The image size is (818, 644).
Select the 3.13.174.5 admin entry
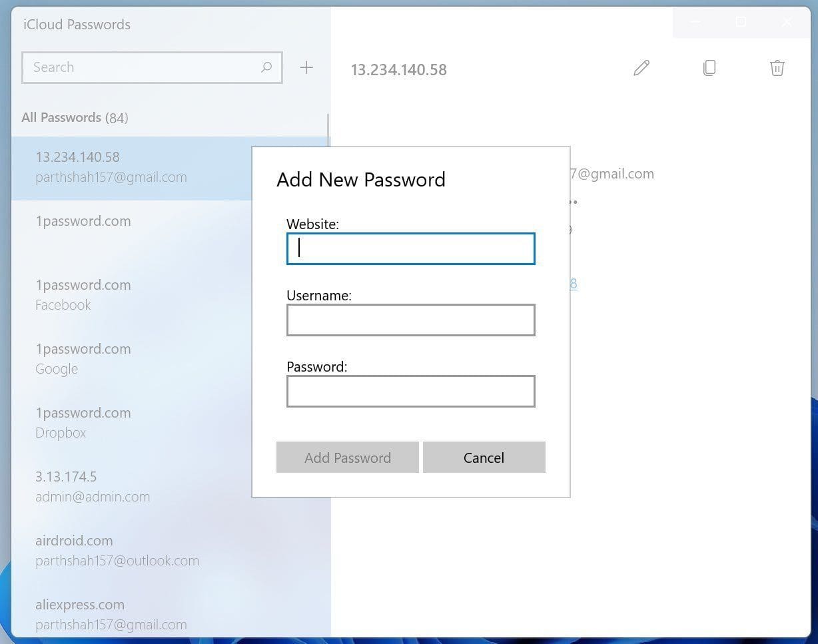click(x=171, y=487)
